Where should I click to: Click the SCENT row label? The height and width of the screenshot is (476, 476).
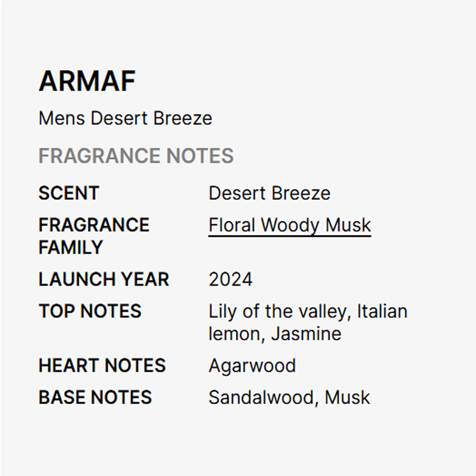pos(68,193)
